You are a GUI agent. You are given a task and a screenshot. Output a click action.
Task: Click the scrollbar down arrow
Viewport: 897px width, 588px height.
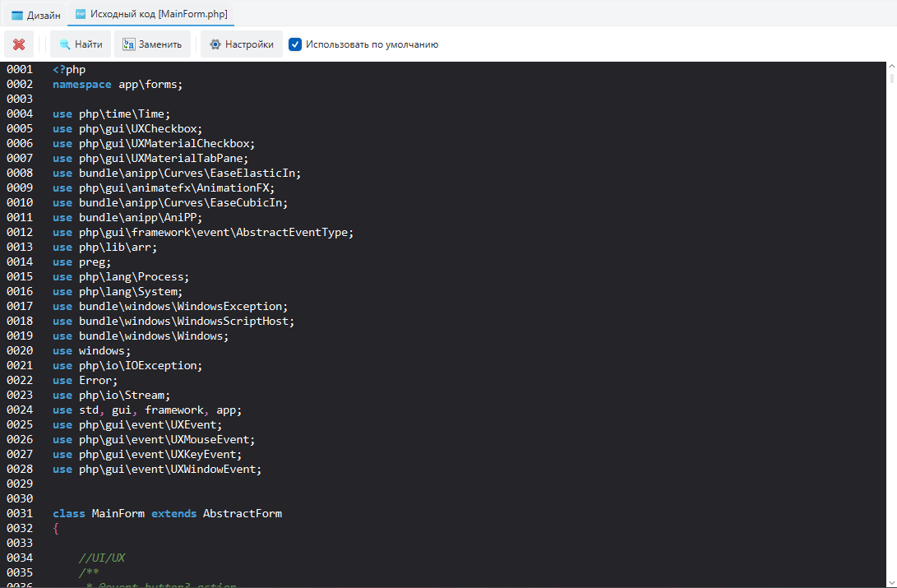890,582
